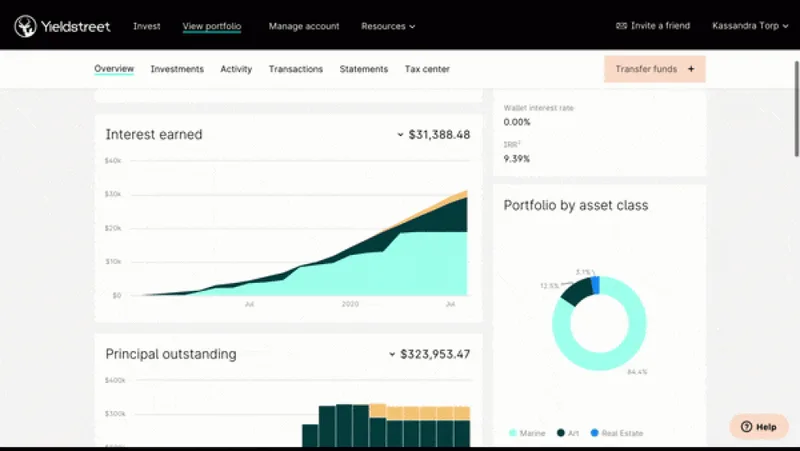
Task: Go to the Invest menu item
Action: pos(146,26)
